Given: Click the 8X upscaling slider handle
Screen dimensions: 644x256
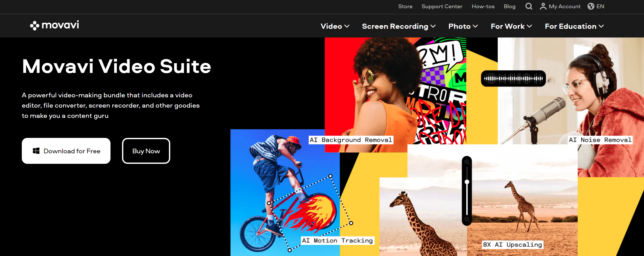Looking at the screenshot, I should (467, 182).
